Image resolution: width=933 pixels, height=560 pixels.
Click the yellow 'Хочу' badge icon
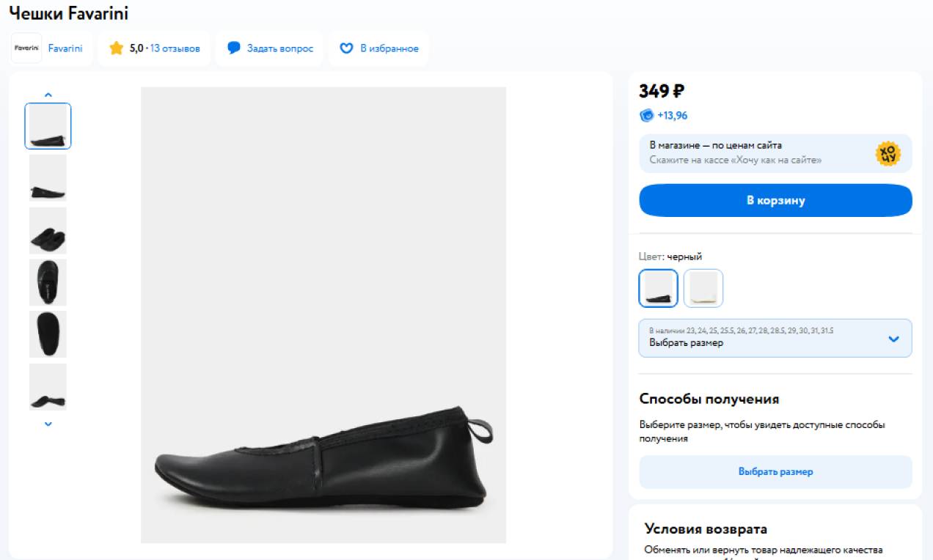tap(888, 153)
